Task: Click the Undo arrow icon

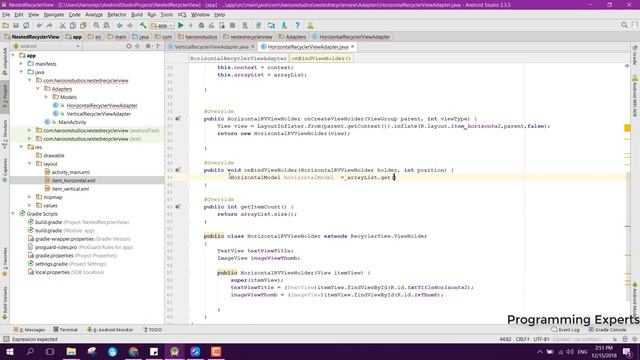Action: coord(39,25)
